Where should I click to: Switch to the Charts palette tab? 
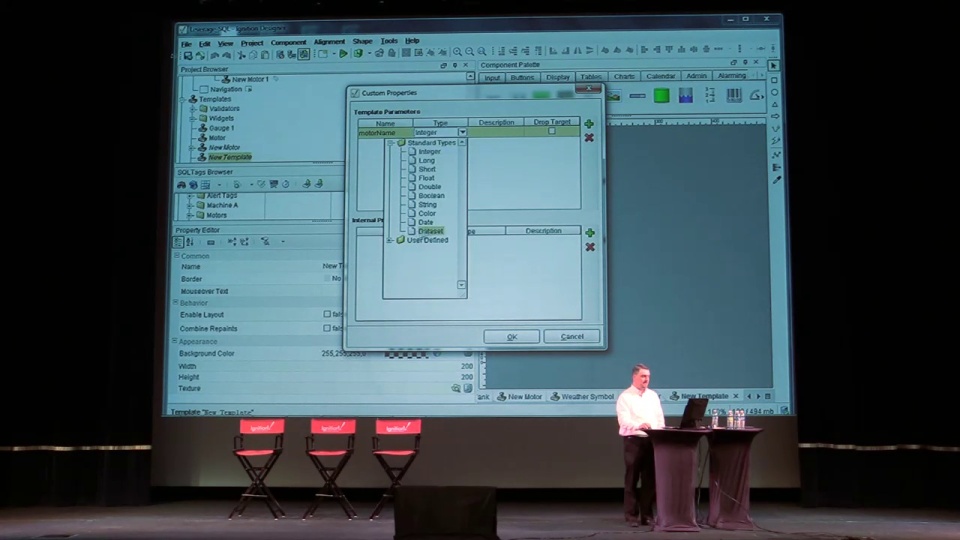click(x=624, y=76)
